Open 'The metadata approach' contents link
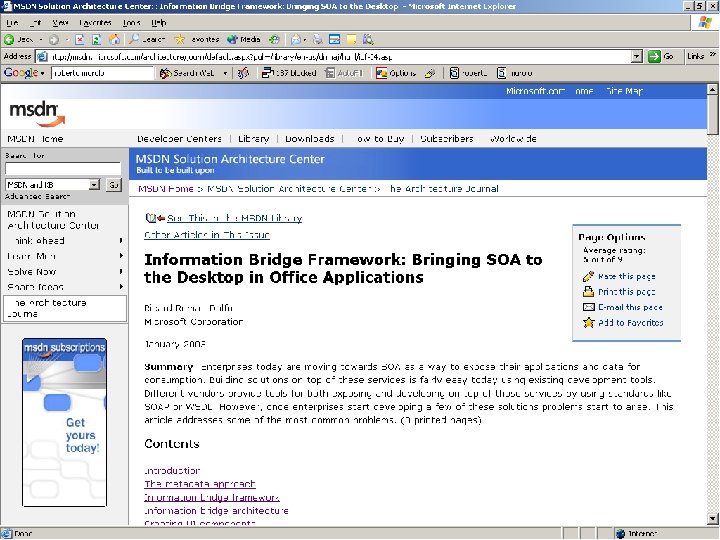The width and height of the screenshot is (720, 540). pyautogui.click(x=200, y=484)
